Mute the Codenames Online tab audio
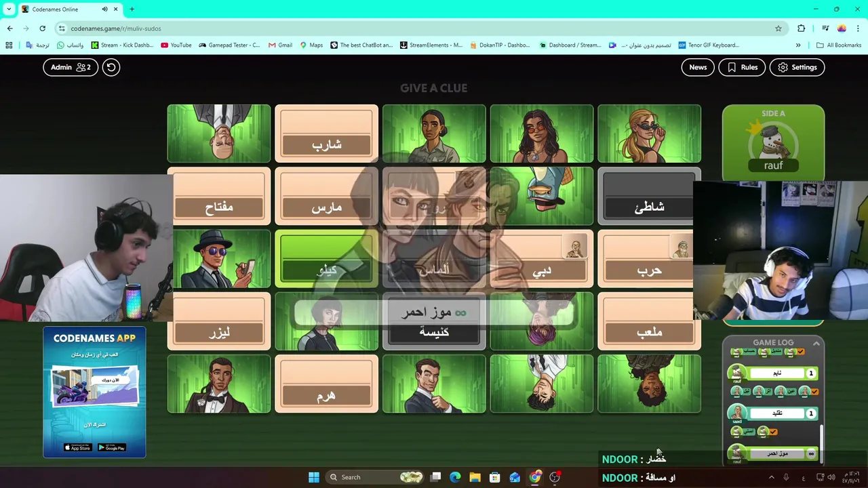Image resolution: width=868 pixels, height=488 pixels. click(104, 9)
